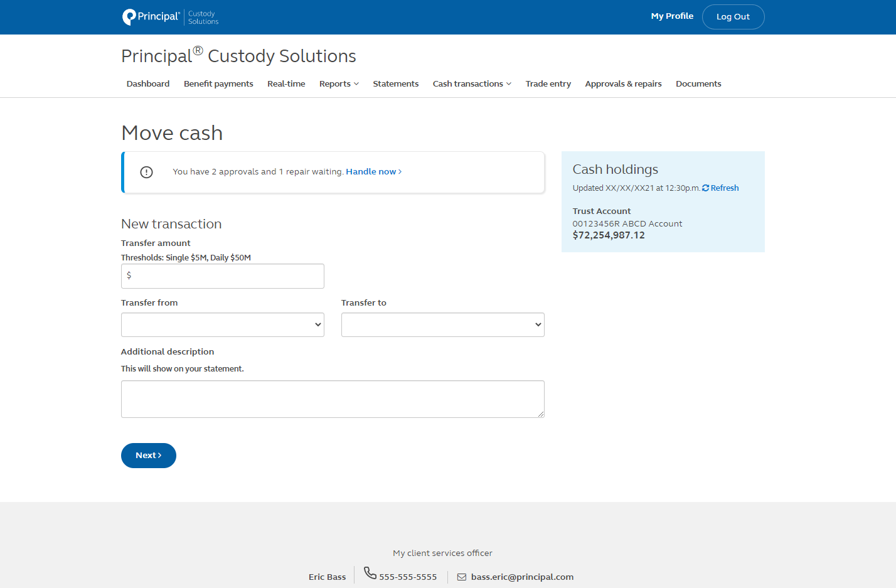Open the Transfer to dropdown

click(442, 324)
